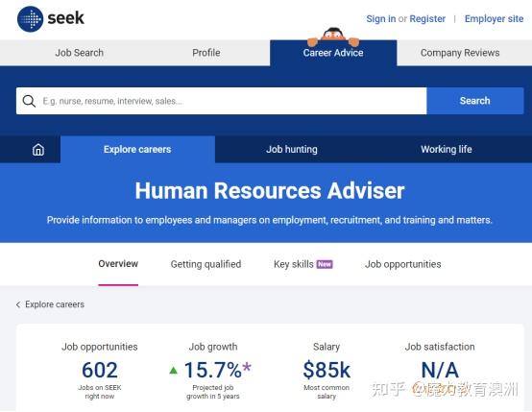Click 'Projected job growth in 5 years' caption

click(213, 392)
